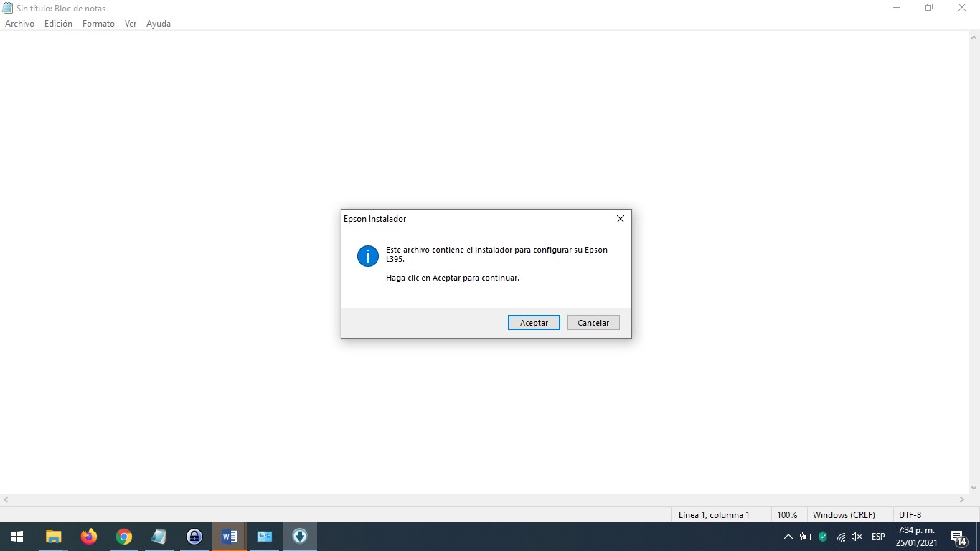Viewport: 980px width, 551px height.
Task: Open the Formato menu
Action: [98, 24]
